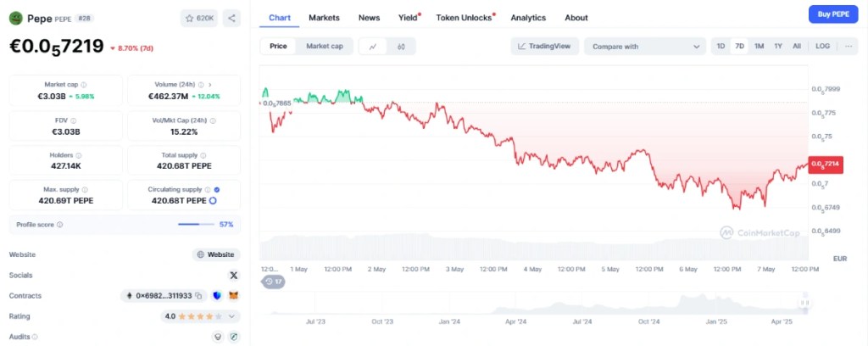The image size is (868, 346).
Task: Click the blue shield icon beside contract
Action: [x=217, y=296]
